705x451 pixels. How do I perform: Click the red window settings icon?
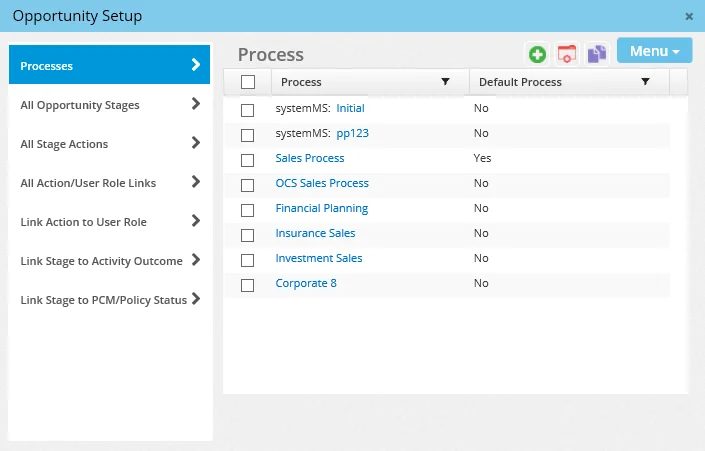(x=567, y=54)
